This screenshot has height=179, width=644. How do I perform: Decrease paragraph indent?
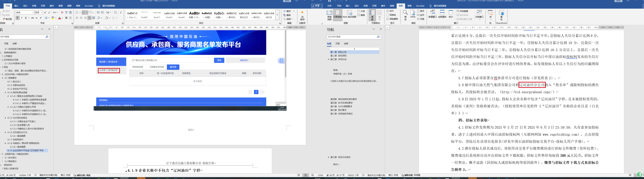[98, 12]
